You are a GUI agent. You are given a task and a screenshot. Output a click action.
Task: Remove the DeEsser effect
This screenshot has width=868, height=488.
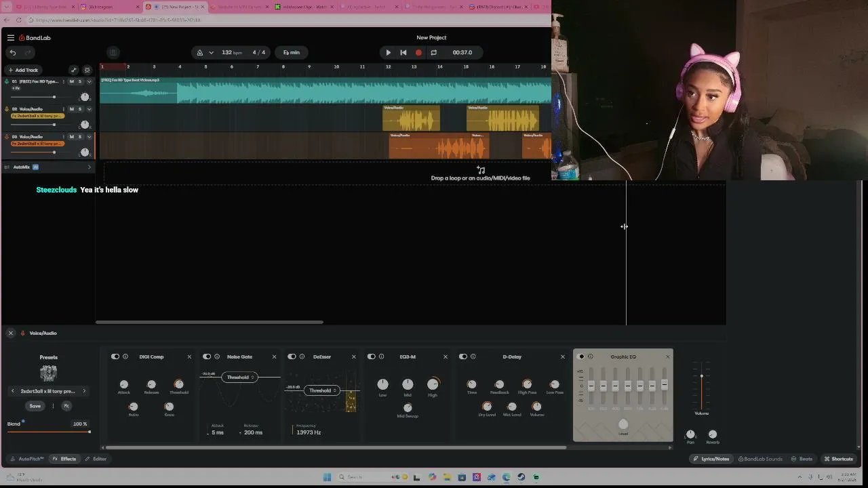[x=353, y=357]
